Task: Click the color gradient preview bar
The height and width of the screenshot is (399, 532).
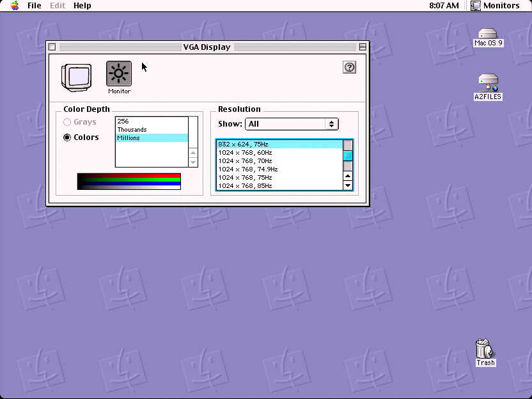Action: coord(129,182)
